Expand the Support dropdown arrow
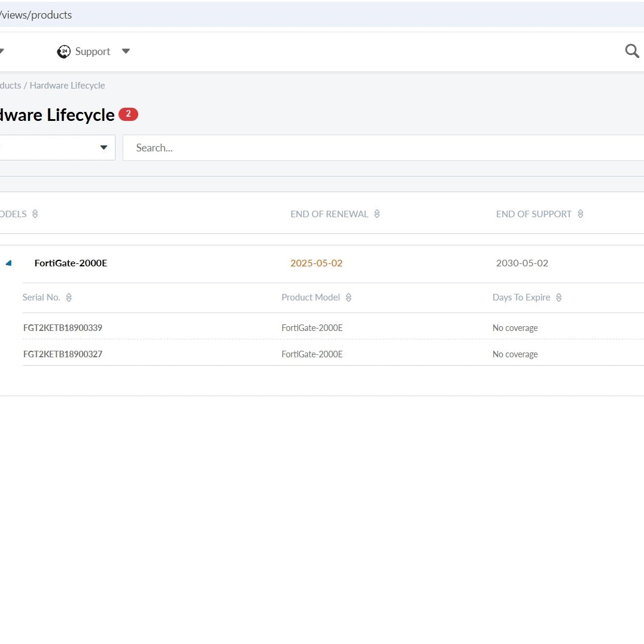Image resolution: width=644 pixels, height=644 pixels. click(126, 51)
